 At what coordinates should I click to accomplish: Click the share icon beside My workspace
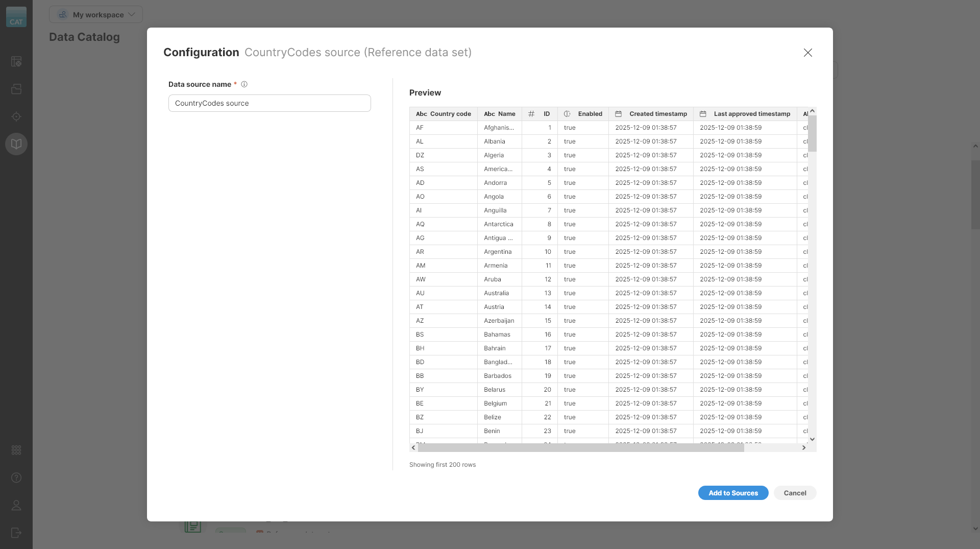point(63,14)
